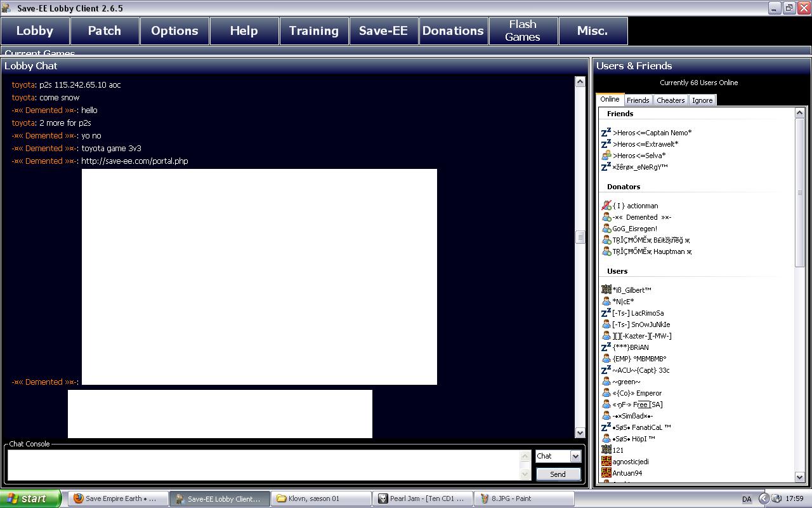This screenshot has width=812, height=508.
Task: Click the game icon beside *iß_Gilbert™
Action: (x=606, y=290)
